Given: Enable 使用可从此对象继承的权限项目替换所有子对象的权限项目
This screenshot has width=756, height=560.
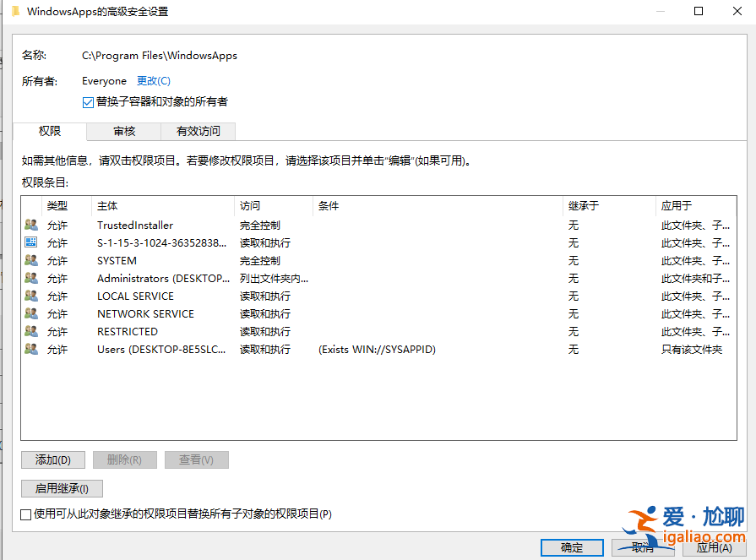Looking at the screenshot, I should pyautogui.click(x=26, y=514).
